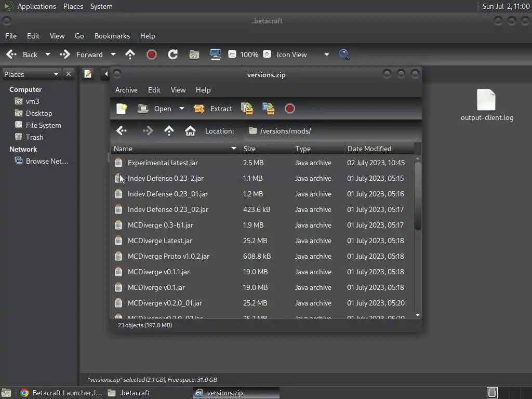This screenshot has height=399, width=532.
Task: Click the archive list vertical scrollbar thumb
Action: pyautogui.click(x=418, y=196)
